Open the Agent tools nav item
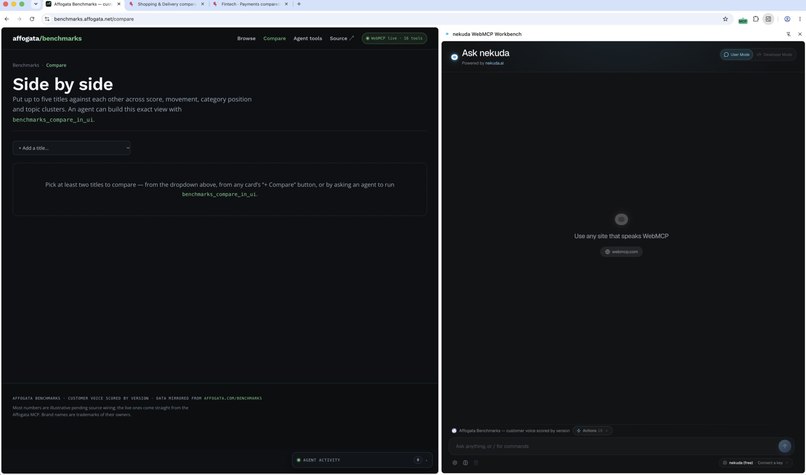This screenshot has height=475, width=806. coord(308,39)
